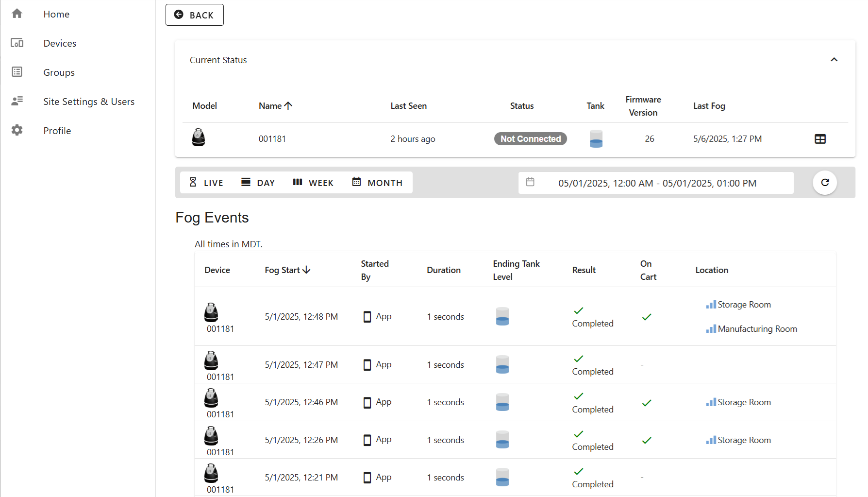Screen dimensions: 868x497
Task: Click the '2 hours ago' last seen value
Action: click(x=413, y=139)
